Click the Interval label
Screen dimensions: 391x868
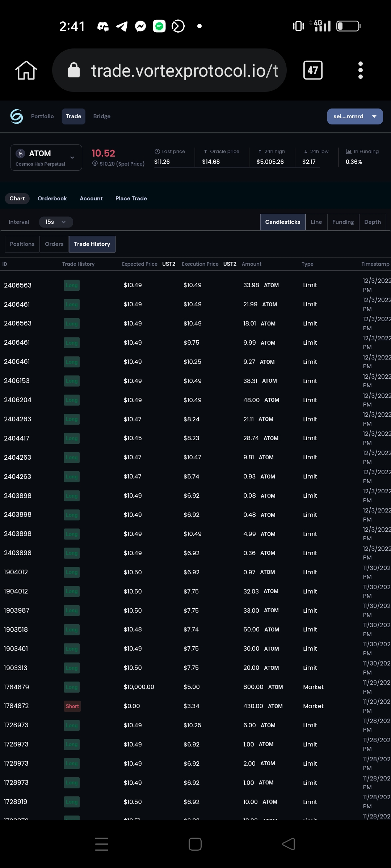(x=19, y=222)
